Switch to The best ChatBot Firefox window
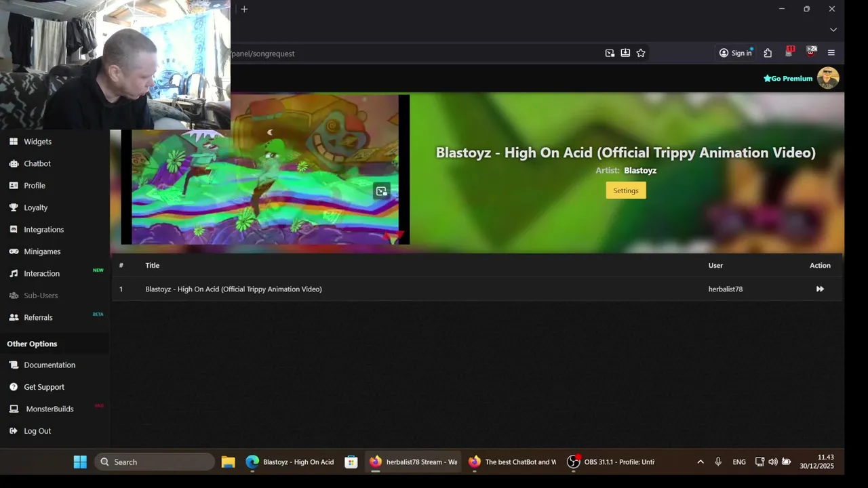 [x=512, y=462]
